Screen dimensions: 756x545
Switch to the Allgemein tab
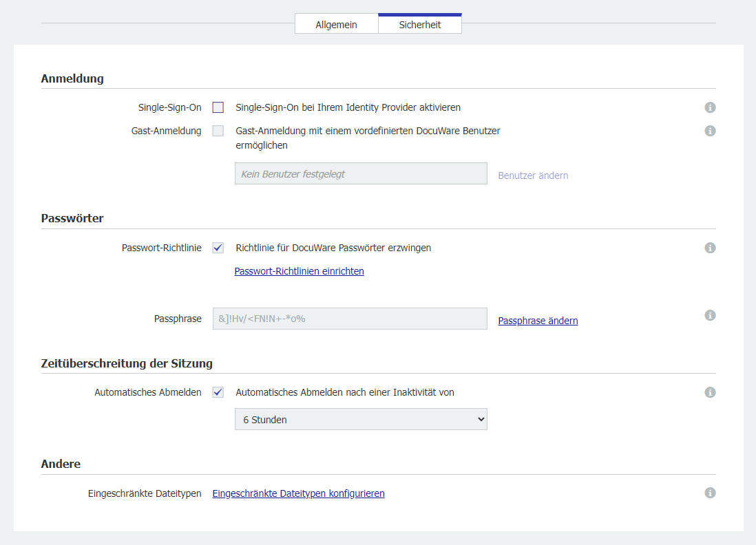[x=336, y=24]
